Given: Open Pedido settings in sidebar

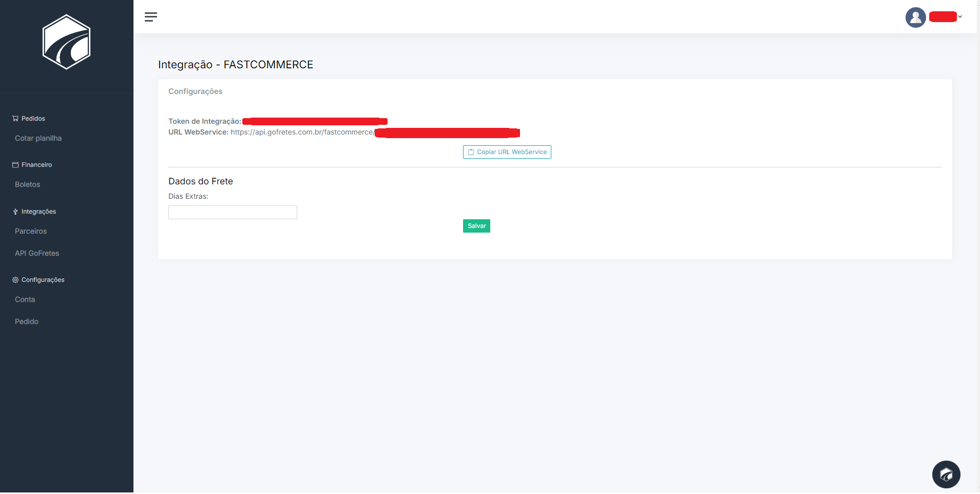Looking at the screenshot, I should (27, 321).
